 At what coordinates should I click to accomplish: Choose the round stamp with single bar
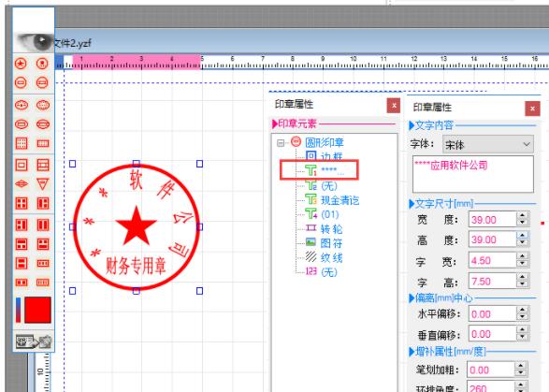tap(21, 82)
